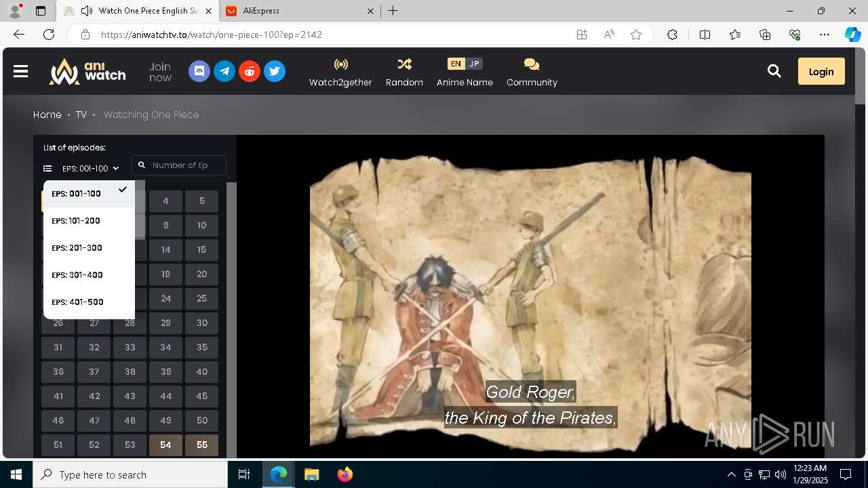Focus the Number of Ep search field
The width and height of the screenshot is (868, 488).
[179, 165]
